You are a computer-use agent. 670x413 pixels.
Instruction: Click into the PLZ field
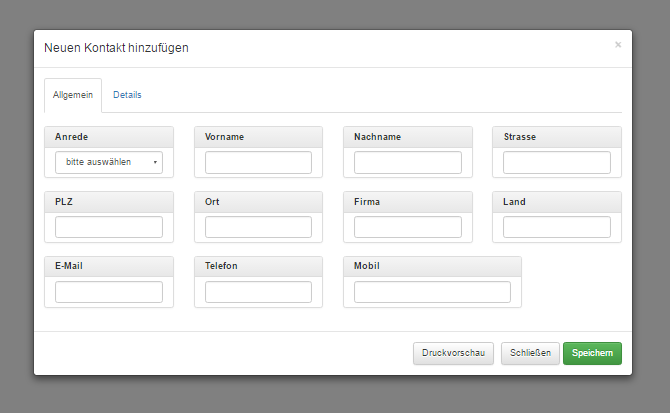pos(109,227)
